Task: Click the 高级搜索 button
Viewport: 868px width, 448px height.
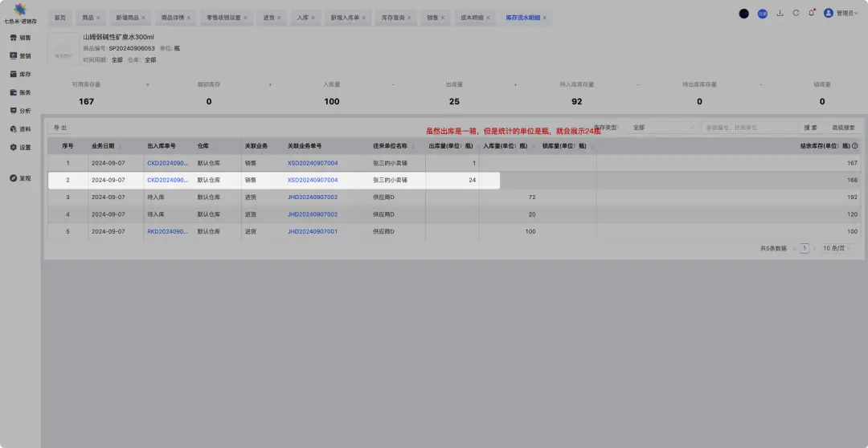Action: point(843,128)
